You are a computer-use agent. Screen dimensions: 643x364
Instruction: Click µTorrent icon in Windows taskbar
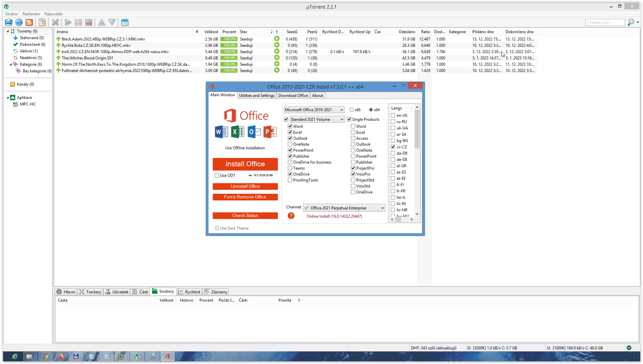(137, 356)
